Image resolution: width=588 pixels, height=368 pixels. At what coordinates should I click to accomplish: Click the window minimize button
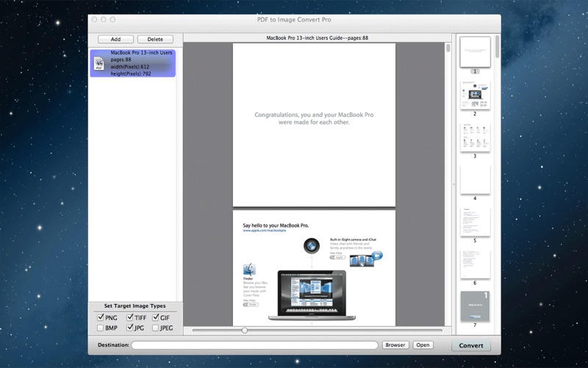click(104, 20)
